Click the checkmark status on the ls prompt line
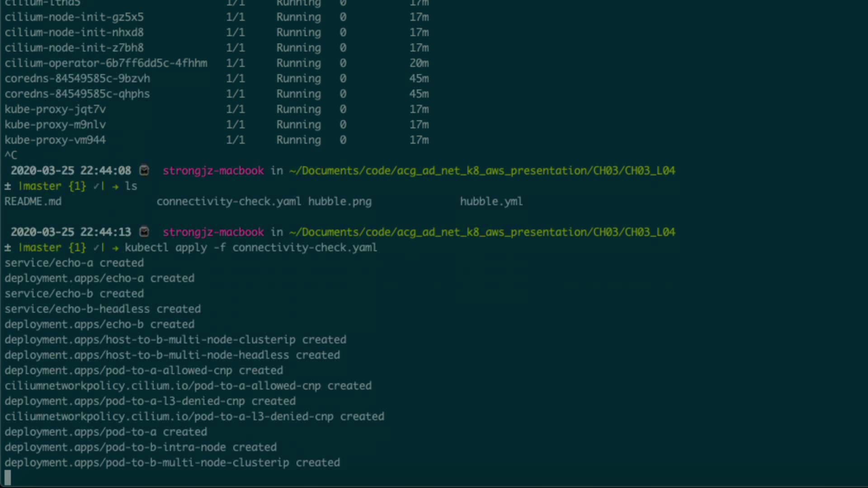The width and height of the screenshot is (868, 488). pyautogui.click(x=97, y=186)
